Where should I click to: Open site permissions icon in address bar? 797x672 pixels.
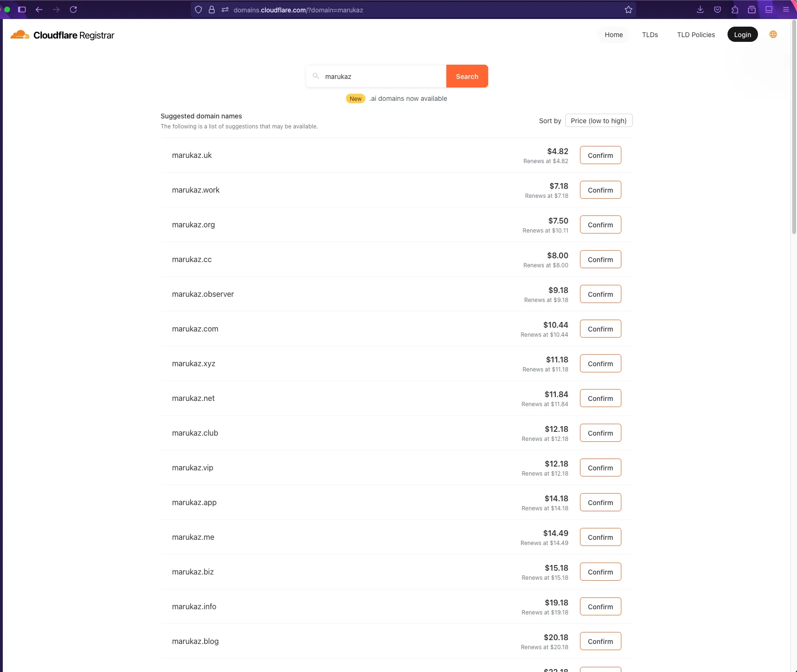click(x=225, y=10)
